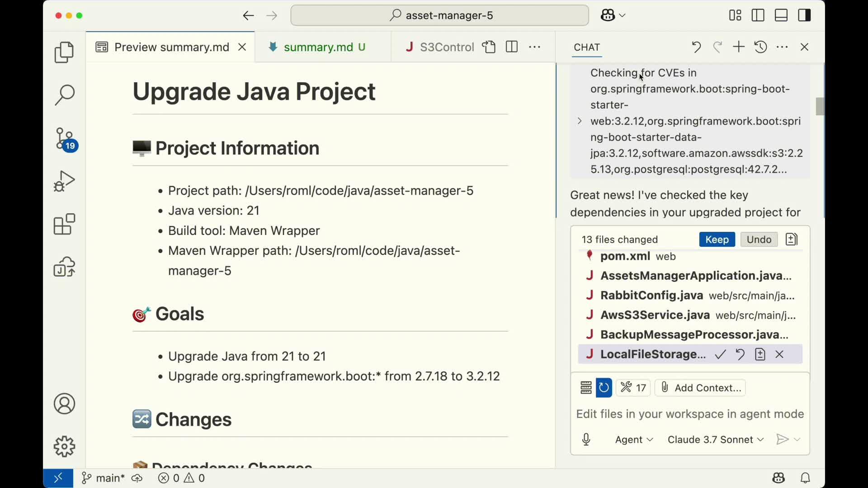Toggle the bottom panel layout
The height and width of the screenshot is (488, 868).
tap(781, 15)
